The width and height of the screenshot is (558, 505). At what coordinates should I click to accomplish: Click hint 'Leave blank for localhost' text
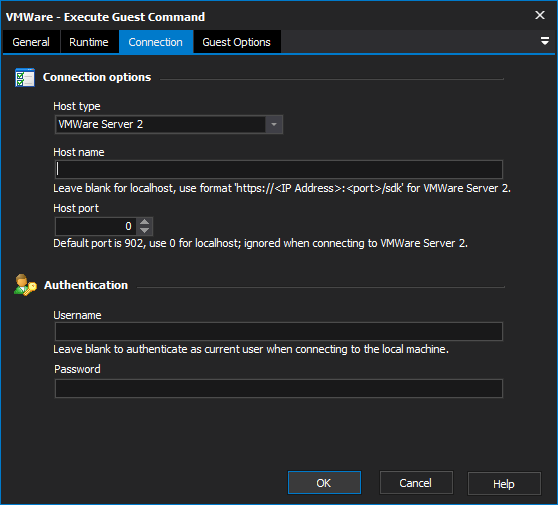point(282,188)
